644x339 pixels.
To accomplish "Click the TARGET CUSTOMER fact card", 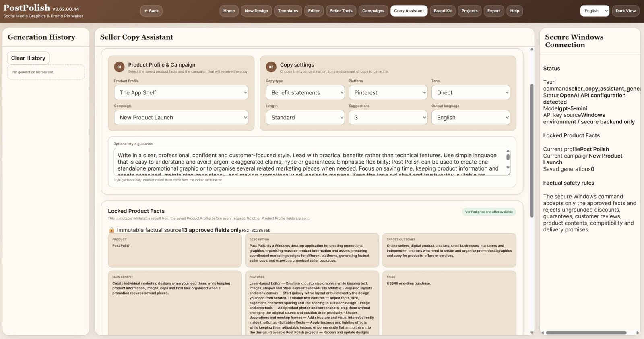I will pos(449,250).
